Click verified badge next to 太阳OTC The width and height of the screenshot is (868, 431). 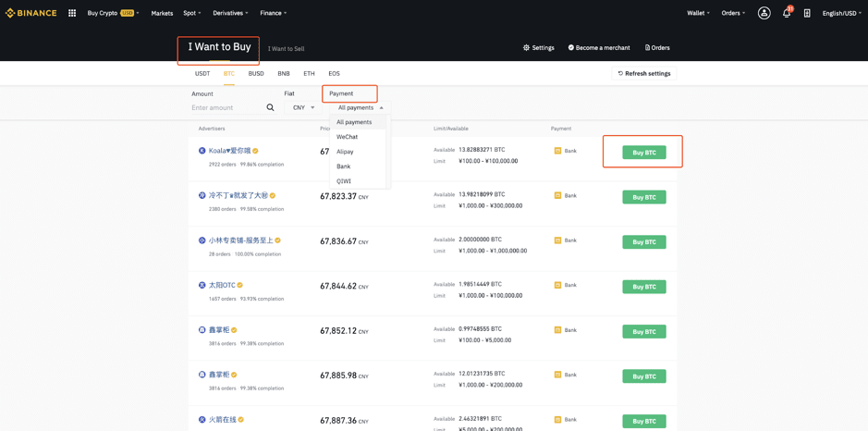point(239,285)
